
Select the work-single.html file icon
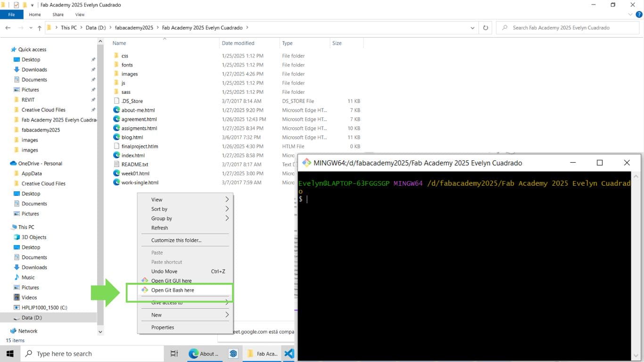coord(116,182)
